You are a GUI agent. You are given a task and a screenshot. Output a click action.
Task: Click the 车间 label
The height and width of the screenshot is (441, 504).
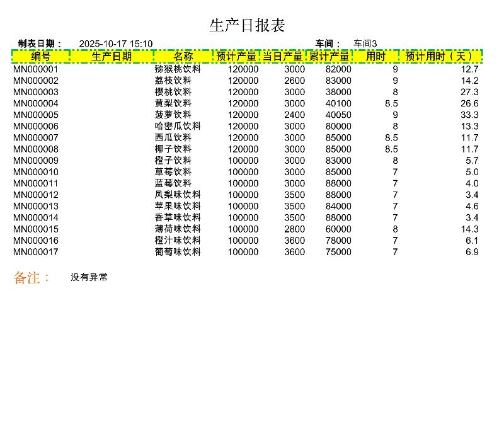pos(327,43)
